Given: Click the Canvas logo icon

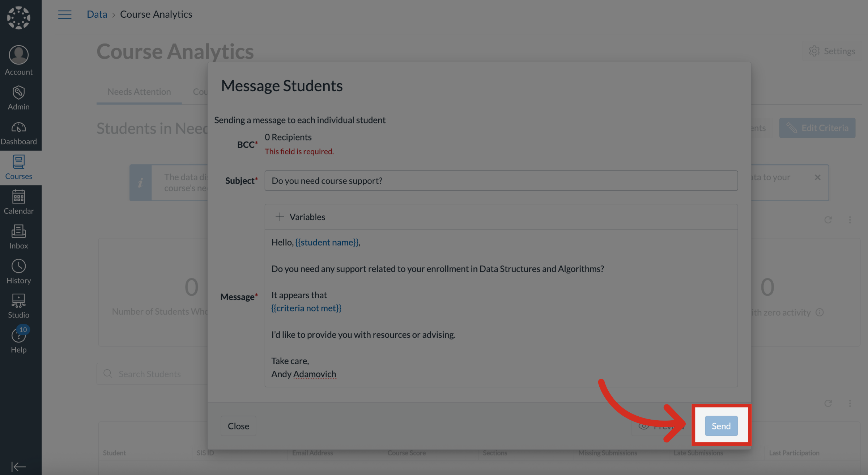Looking at the screenshot, I should coord(18,17).
